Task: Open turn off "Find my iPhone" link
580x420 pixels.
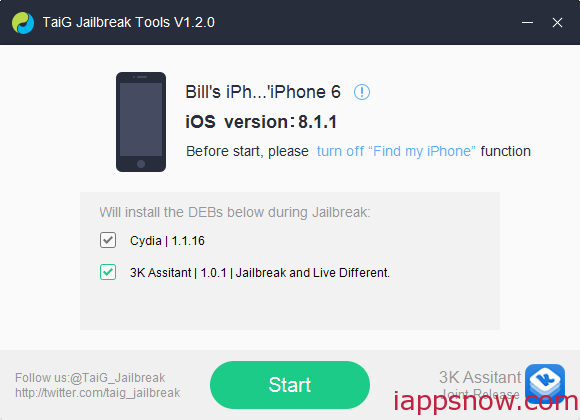Action: coord(396,151)
